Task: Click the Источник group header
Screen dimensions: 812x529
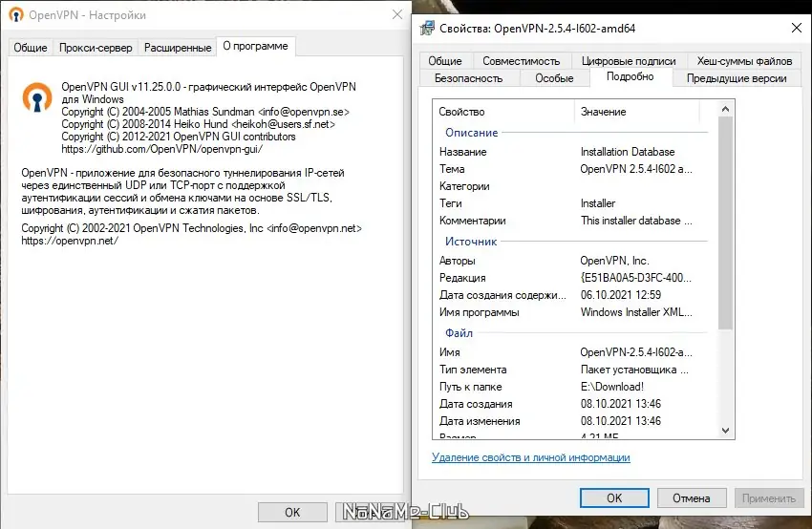Action: click(471, 242)
